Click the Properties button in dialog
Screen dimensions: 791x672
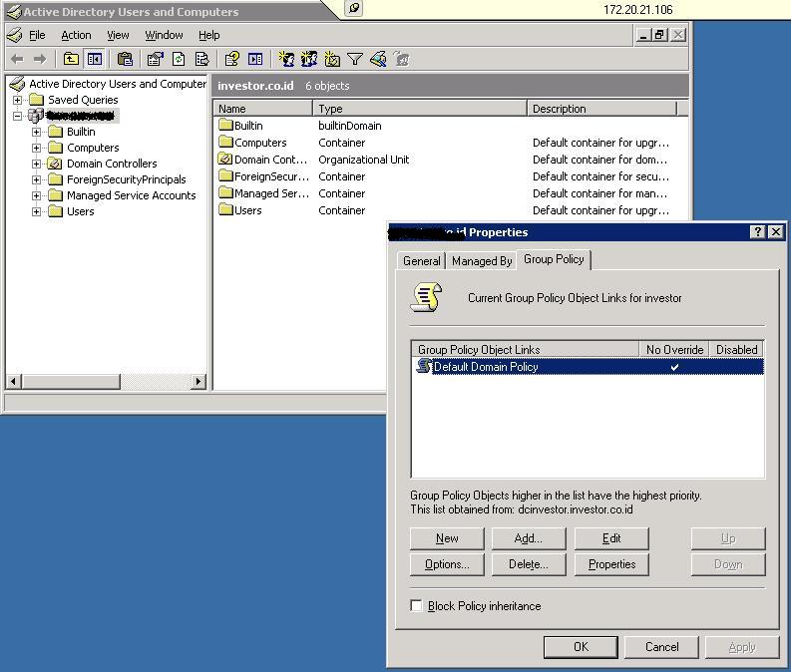click(x=611, y=564)
